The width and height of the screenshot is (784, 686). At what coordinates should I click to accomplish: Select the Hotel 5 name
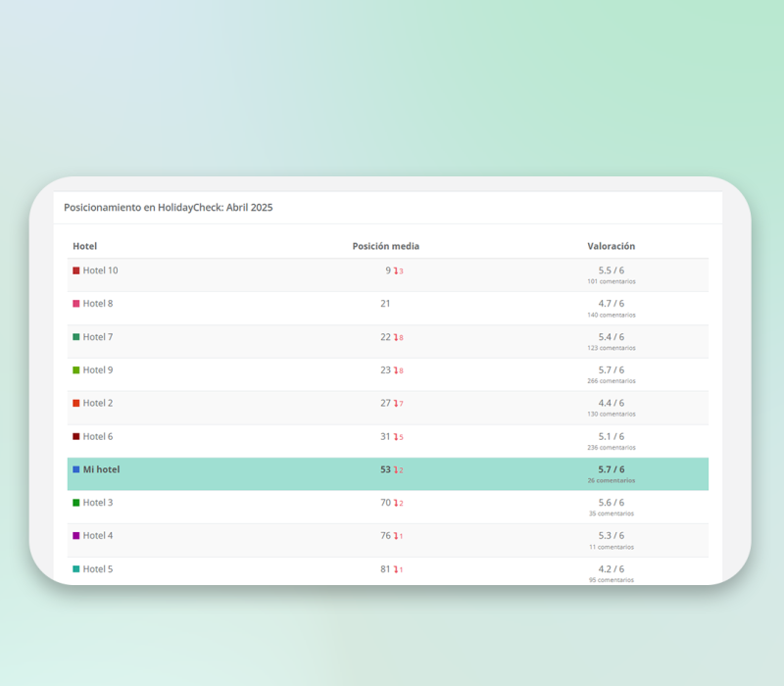pos(98,569)
